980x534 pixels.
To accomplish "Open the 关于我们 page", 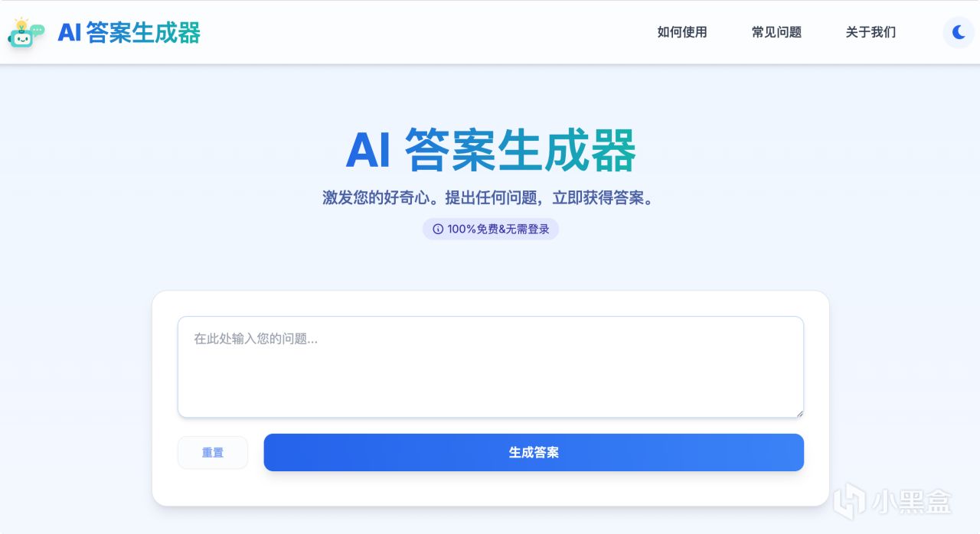I will pyautogui.click(x=871, y=32).
